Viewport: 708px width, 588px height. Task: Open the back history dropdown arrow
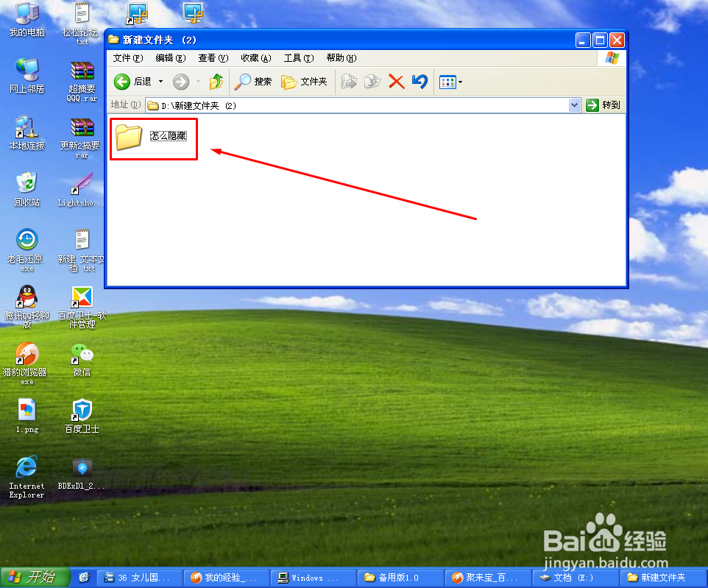pos(160,82)
